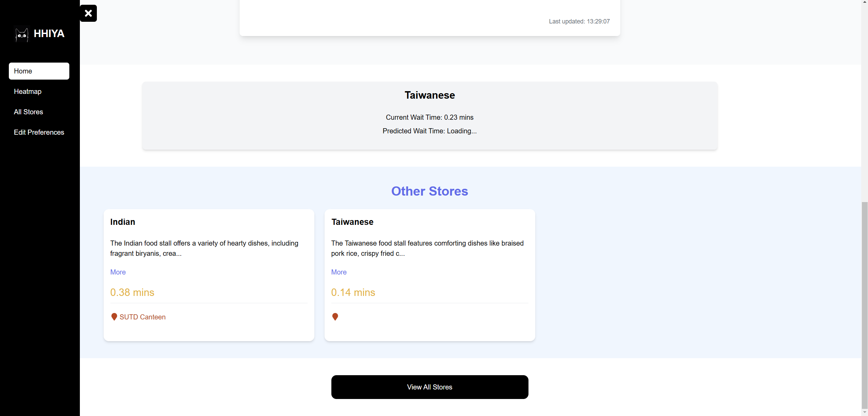This screenshot has width=868, height=416.
Task: Click the 0.14 mins wait time
Action: 353,293
